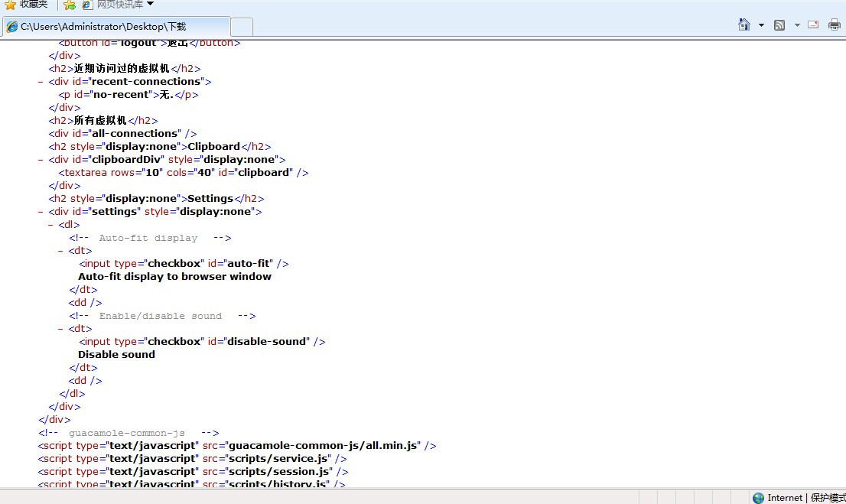Click the Favorites star icon
The width and height of the screenshot is (846, 504).
(10, 5)
